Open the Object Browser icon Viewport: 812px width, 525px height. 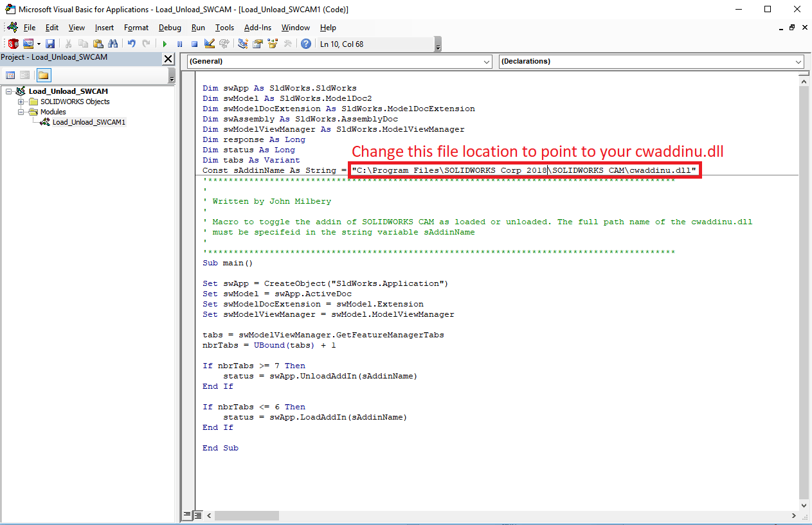pyautogui.click(x=273, y=44)
